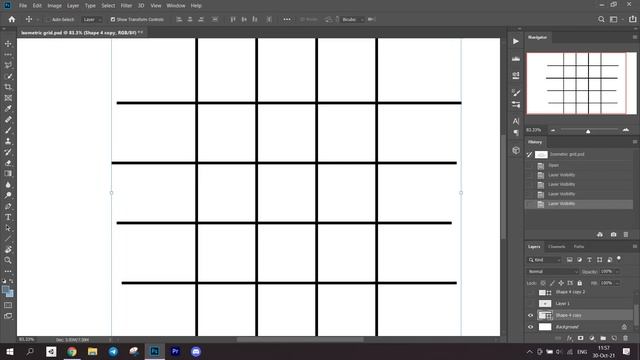Select the Pen tool
Viewport: 640px width, 360px height.
pos(8,206)
